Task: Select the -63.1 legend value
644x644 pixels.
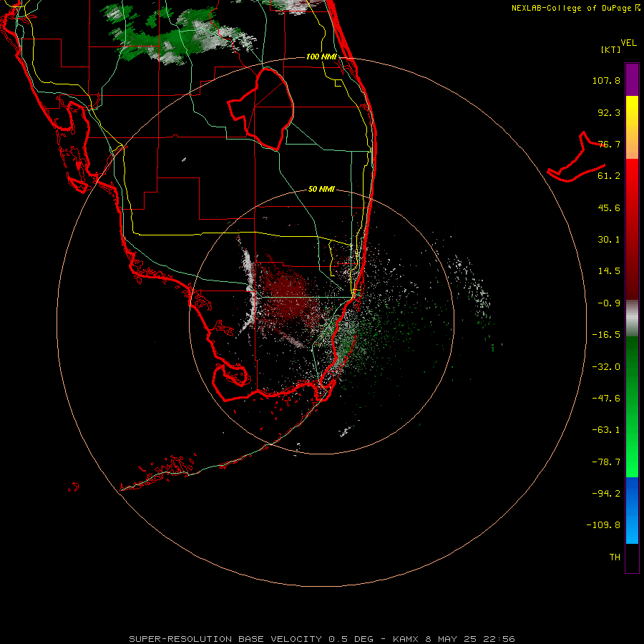Action: [x=606, y=430]
